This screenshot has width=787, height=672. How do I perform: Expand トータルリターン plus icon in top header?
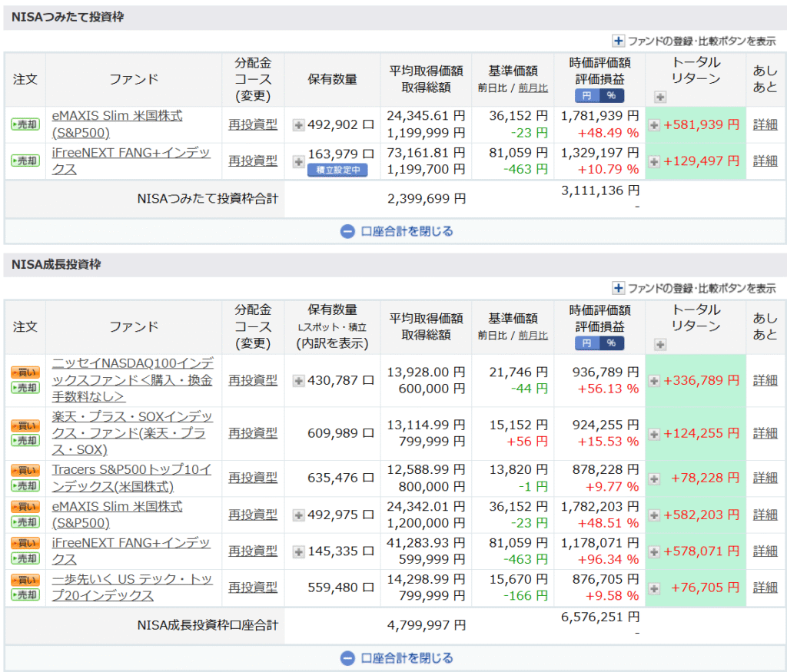659,97
